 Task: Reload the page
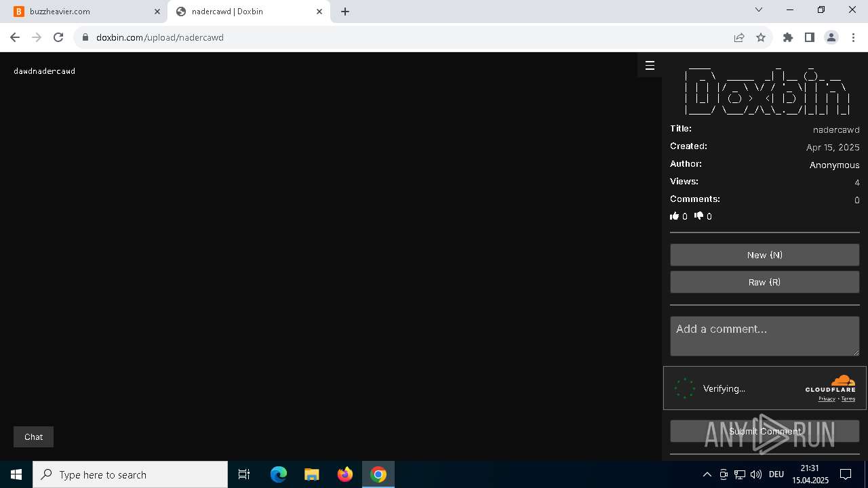(x=58, y=37)
